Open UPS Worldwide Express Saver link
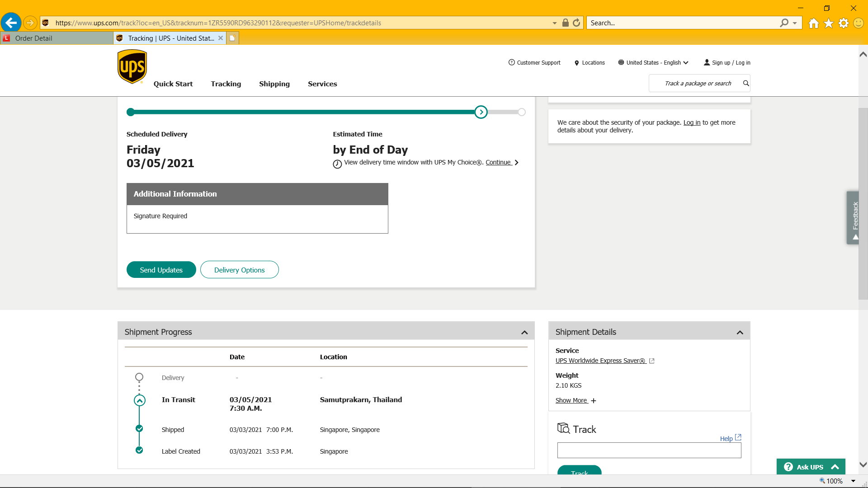 click(x=600, y=361)
